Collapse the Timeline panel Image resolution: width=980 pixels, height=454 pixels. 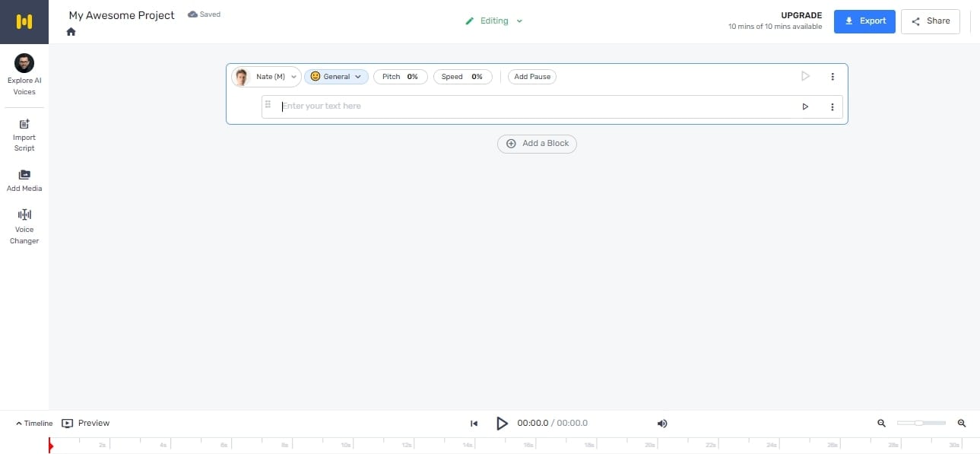34,424
